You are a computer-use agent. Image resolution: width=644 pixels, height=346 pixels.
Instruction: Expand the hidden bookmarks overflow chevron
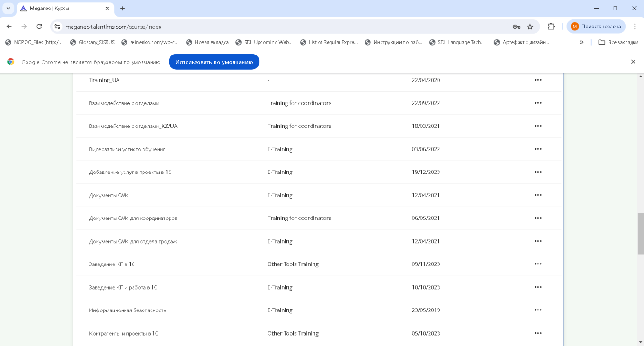tap(581, 42)
